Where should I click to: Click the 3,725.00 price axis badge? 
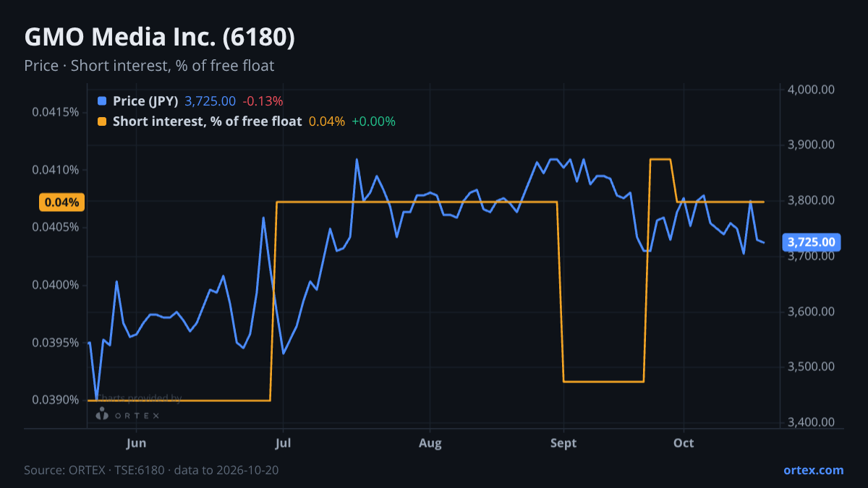(x=811, y=241)
